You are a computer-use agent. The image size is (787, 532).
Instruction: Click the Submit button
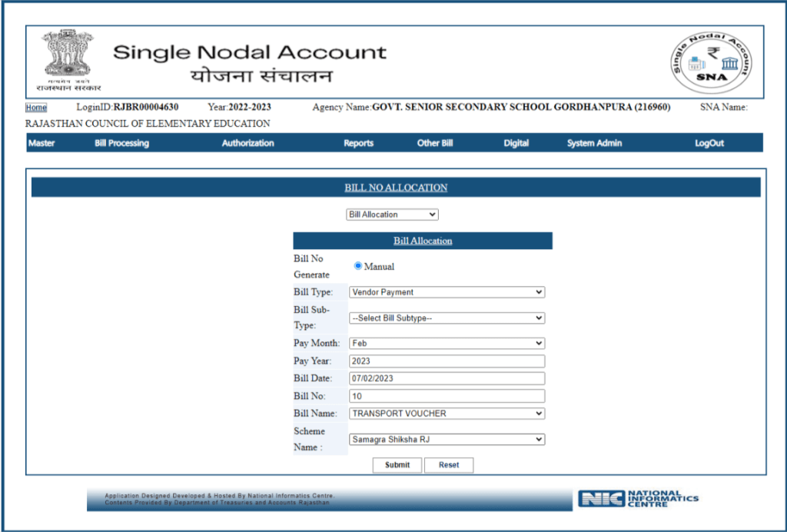[x=397, y=465]
